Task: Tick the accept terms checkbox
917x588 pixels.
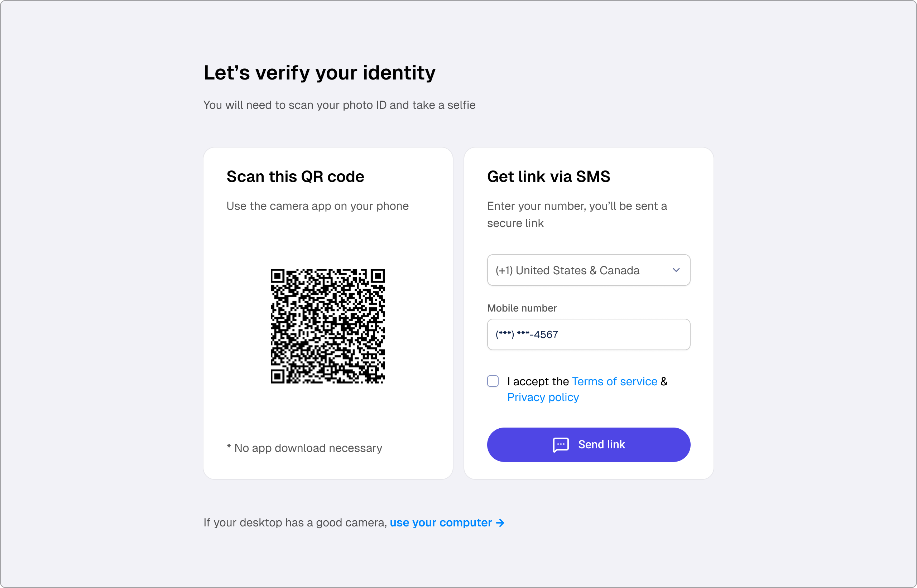Action: pyautogui.click(x=493, y=381)
